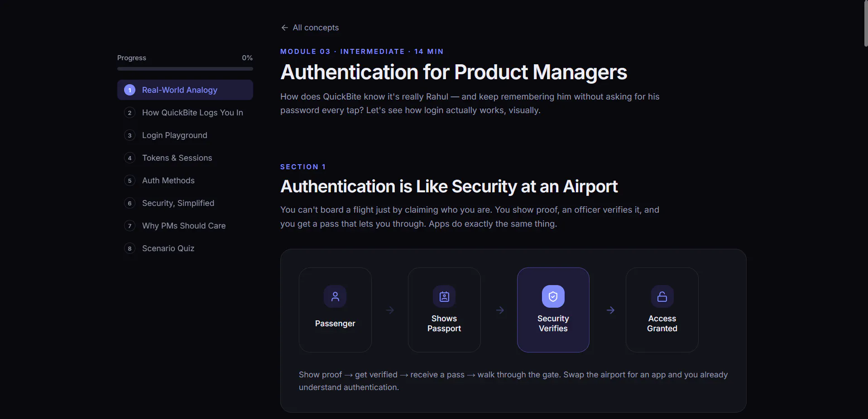
Task: Click the Passenger person icon
Action: [335, 296]
